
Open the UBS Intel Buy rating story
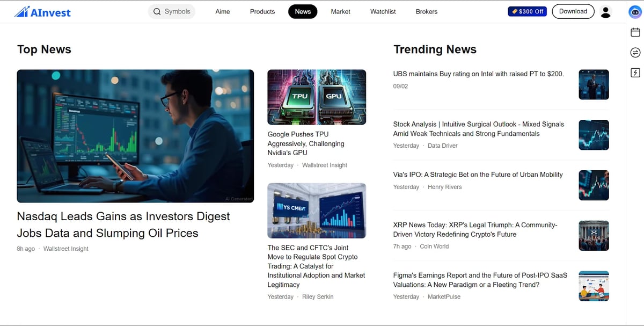point(478,74)
